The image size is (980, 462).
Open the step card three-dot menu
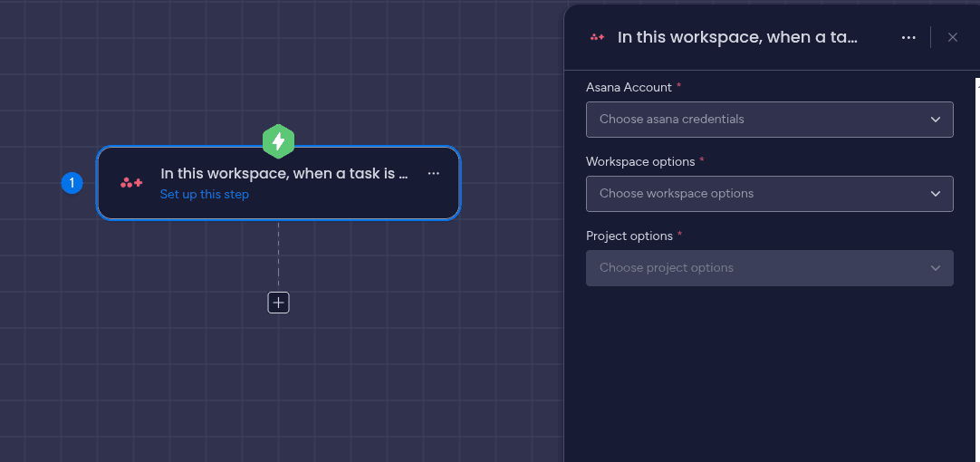tap(434, 173)
